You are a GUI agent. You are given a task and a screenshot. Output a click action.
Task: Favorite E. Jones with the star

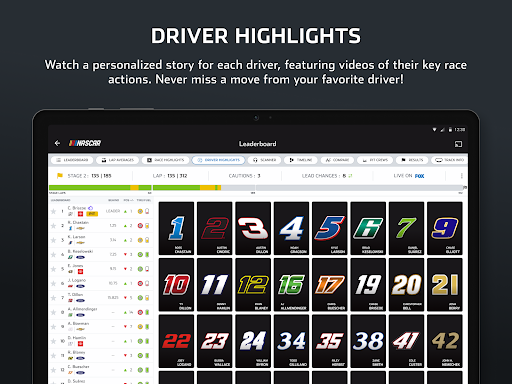click(x=53, y=269)
